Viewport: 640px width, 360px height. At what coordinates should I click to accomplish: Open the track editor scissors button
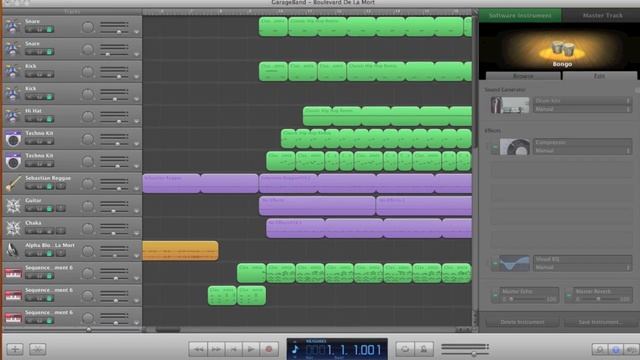pos(38,349)
